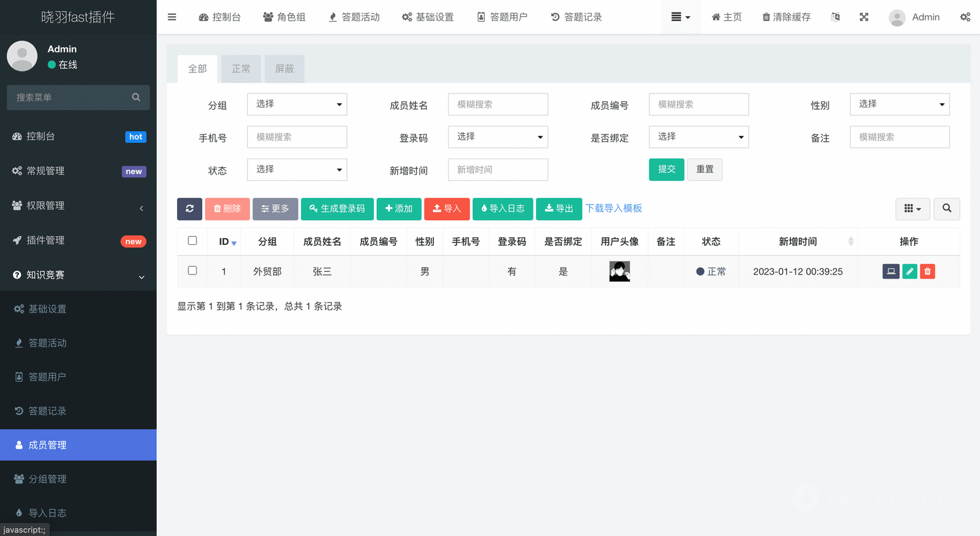The width and height of the screenshot is (980, 536).
Task: Select the checkbox for row 张三
Action: [x=192, y=270]
